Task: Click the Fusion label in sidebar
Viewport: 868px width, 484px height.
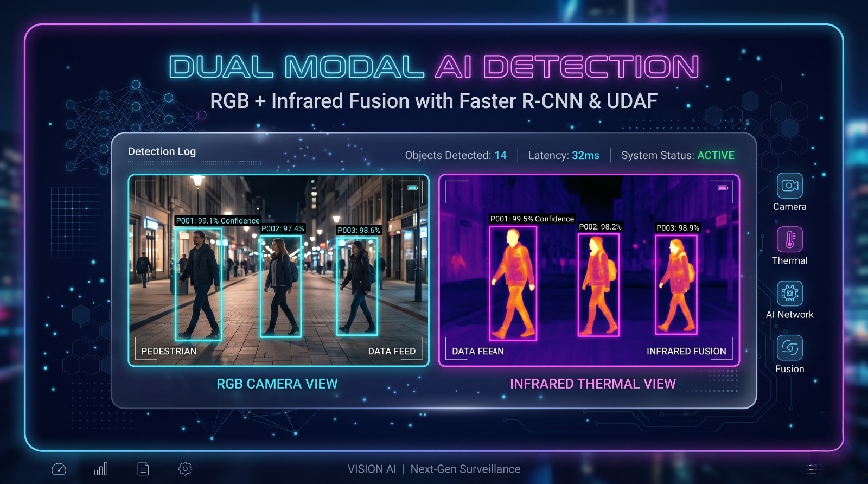Action: [x=789, y=369]
